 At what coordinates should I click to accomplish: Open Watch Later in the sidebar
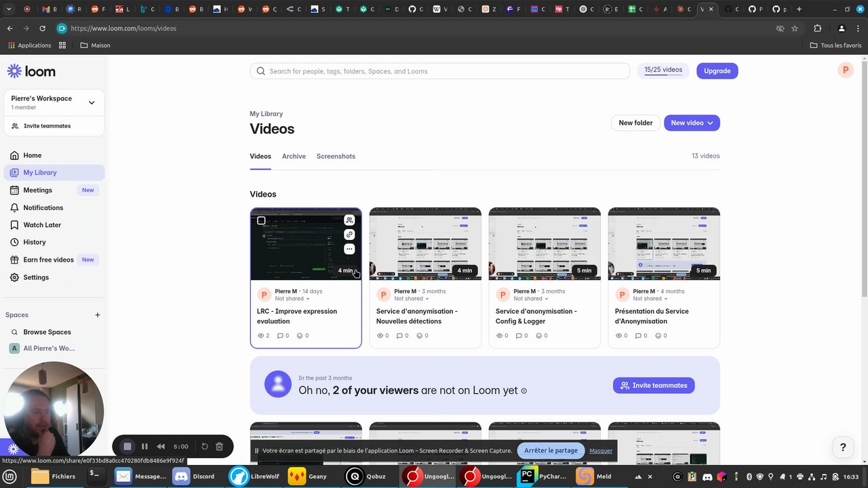[x=54, y=224]
